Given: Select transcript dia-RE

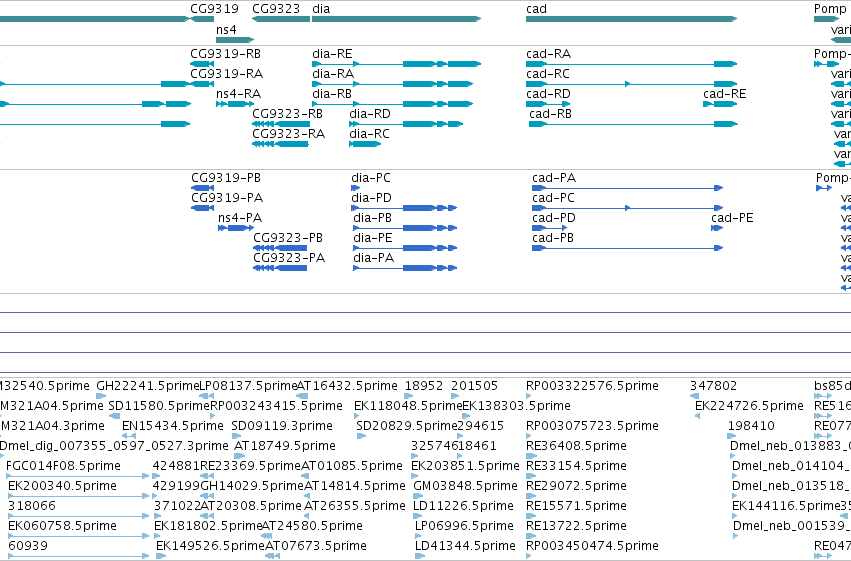Looking at the screenshot, I should click(332, 54).
